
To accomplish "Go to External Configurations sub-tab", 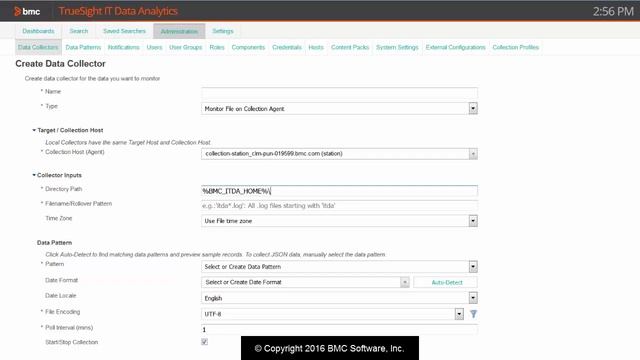I will pos(456,47).
